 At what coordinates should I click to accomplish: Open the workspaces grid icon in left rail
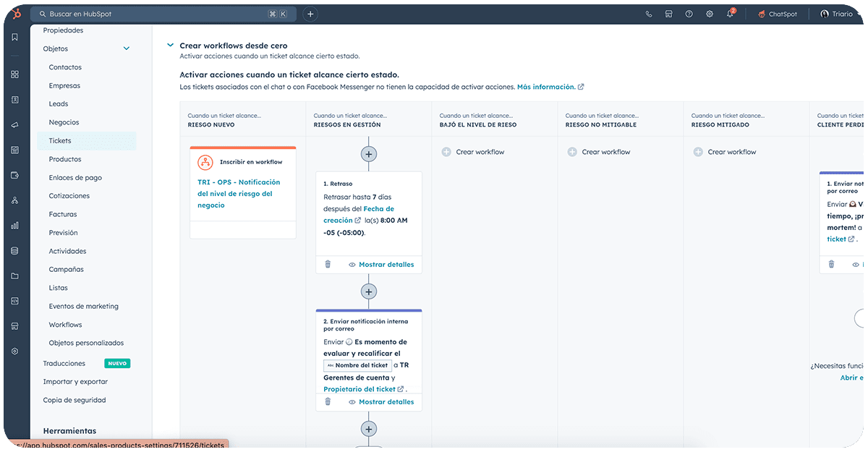pyautogui.click(x=15, y=74)
